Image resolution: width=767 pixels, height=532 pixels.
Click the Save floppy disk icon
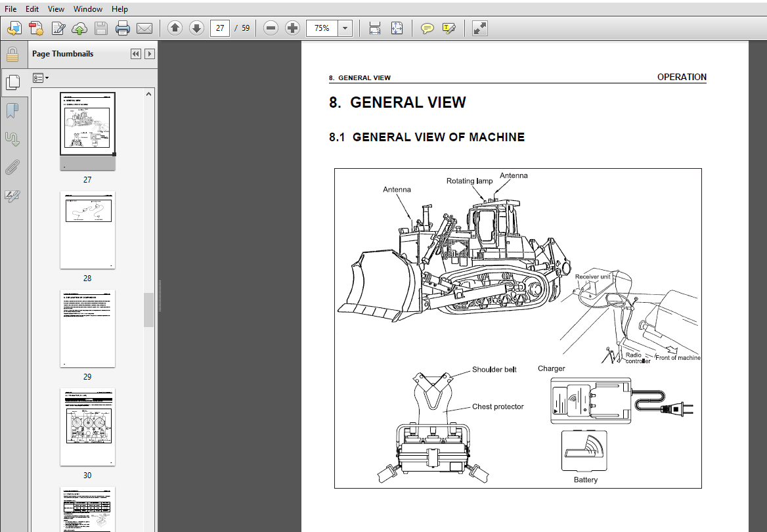[x=100, y=28]
